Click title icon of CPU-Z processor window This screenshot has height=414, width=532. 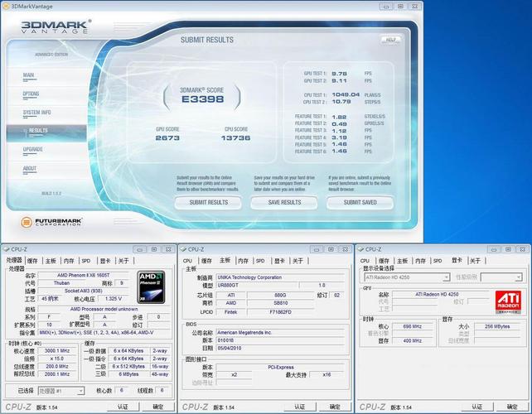[6, 249]
